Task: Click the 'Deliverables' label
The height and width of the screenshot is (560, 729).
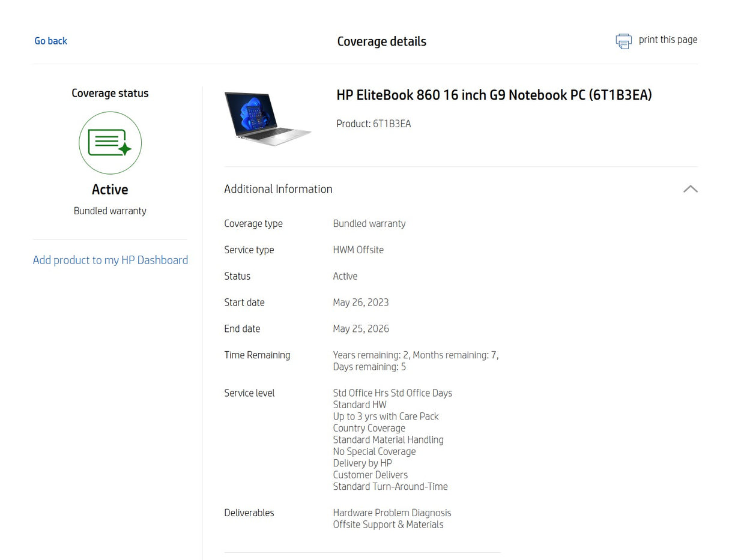Action: point(249,513)
